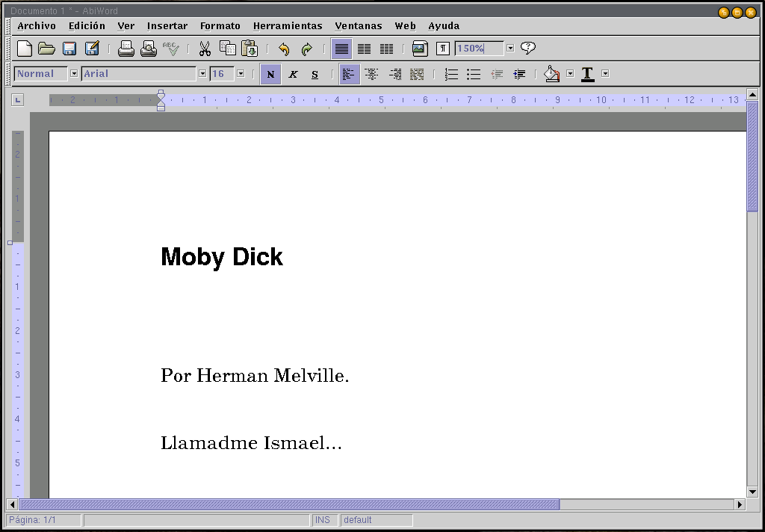Click the Save As icon with pencil

(92, 49)
